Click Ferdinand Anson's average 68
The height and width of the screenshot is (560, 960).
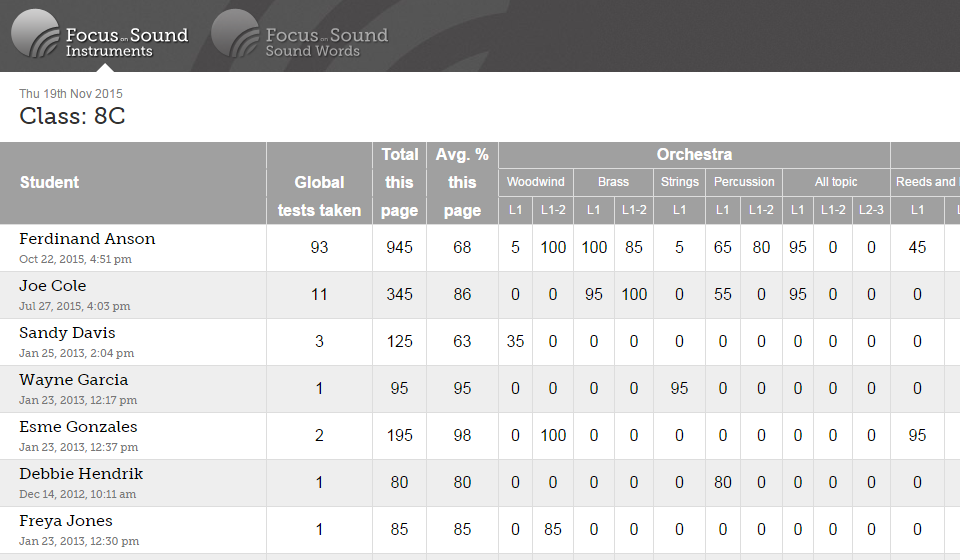(x=462, y=247)
